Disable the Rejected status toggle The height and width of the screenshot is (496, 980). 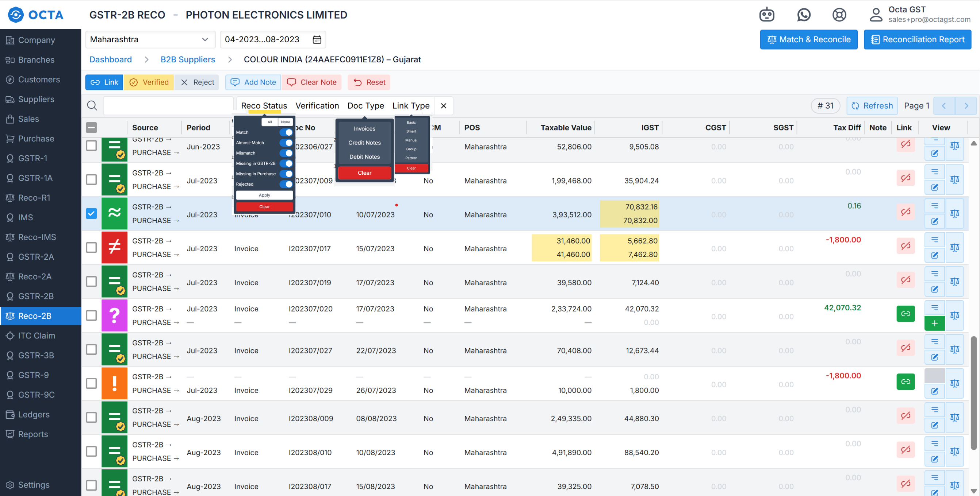point(286,184)
